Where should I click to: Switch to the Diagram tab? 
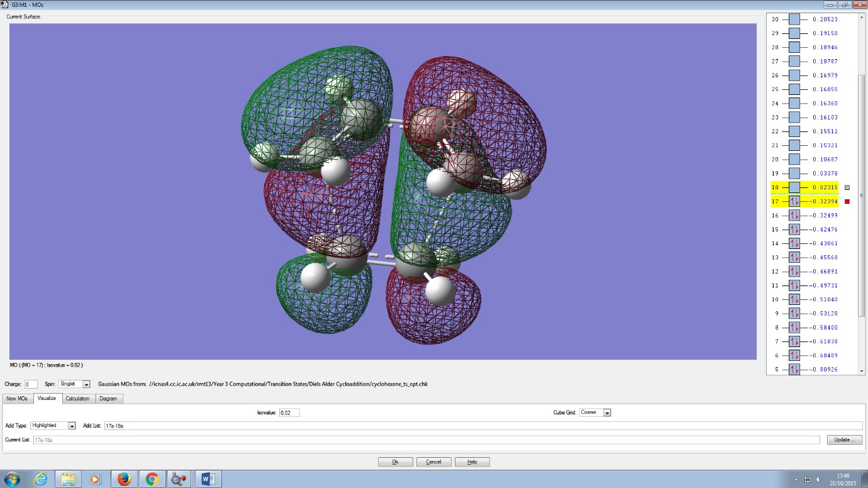click(108, 399)
